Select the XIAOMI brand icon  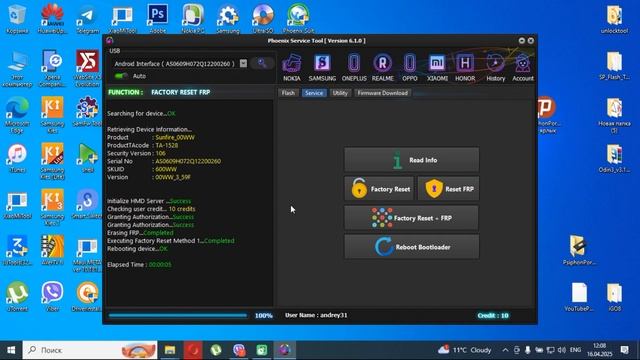(437, 67)
